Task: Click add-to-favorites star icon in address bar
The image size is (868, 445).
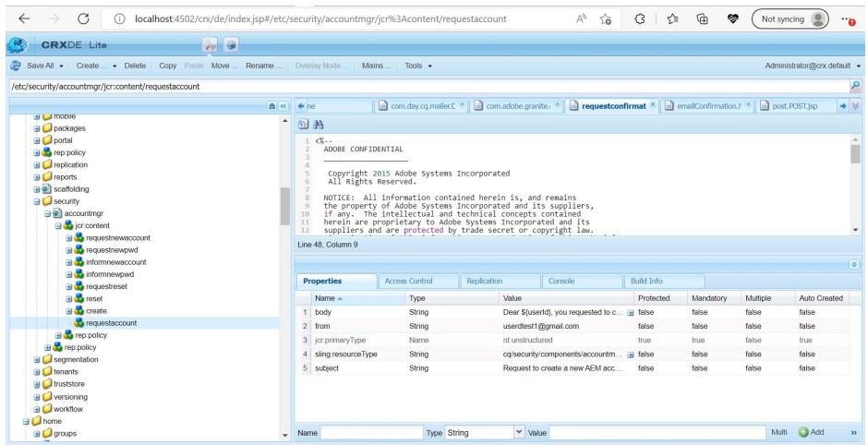Action: (606, 19)
